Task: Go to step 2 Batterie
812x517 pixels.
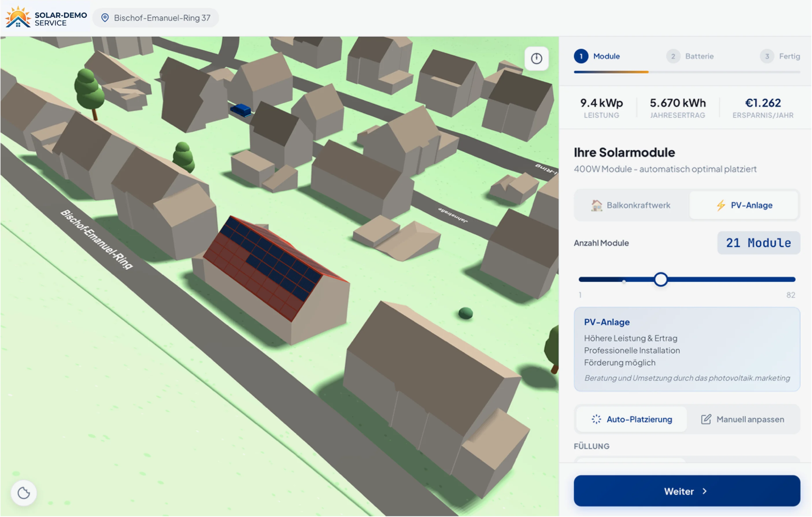Action: tap(690, 56)
